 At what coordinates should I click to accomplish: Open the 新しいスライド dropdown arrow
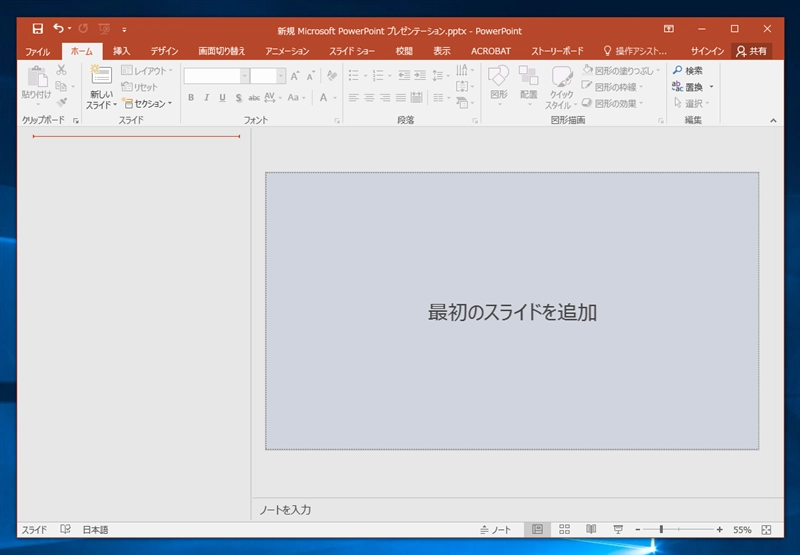coord(115,105)
